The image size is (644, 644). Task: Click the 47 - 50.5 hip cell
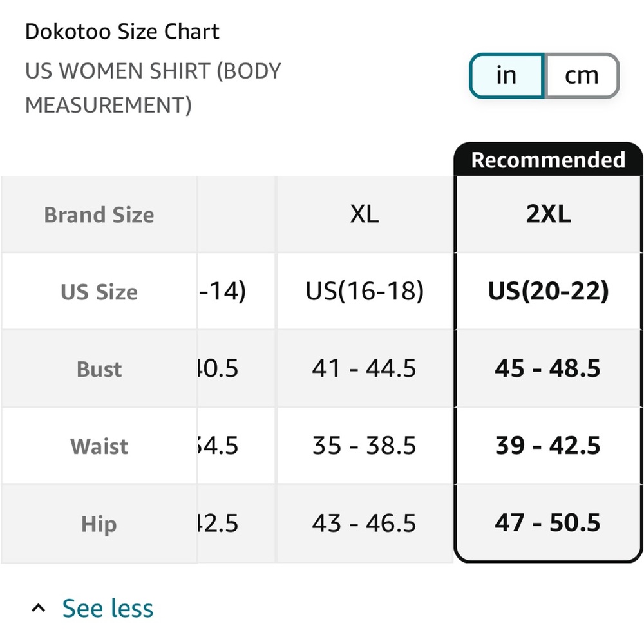click(548, 523)
